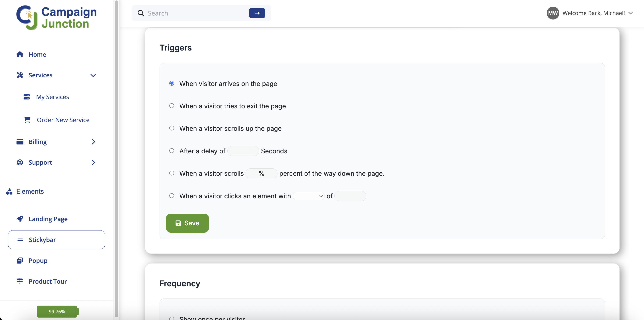Image resolution: width=644 pixels, height=320 pixels.
Task: Go to Product Tour
Action: [47, 281]
